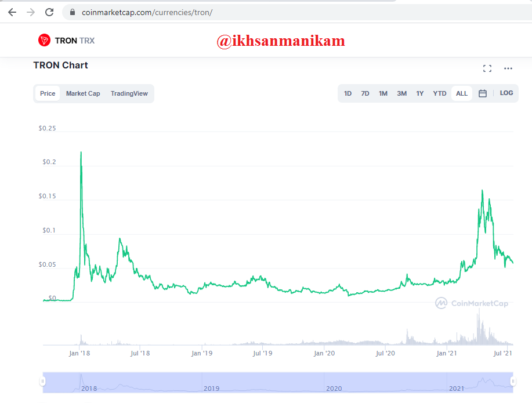
Task: Click the Jan '18 x-axis label
Action: point(79,353)
